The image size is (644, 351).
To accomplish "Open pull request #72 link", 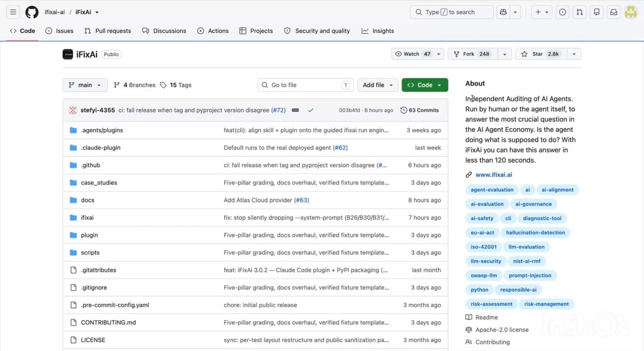I will click(x=278, y=110).
